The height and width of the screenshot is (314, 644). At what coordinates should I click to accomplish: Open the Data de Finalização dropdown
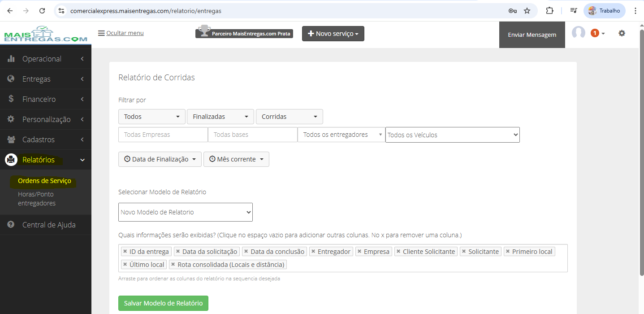[160, 159]
